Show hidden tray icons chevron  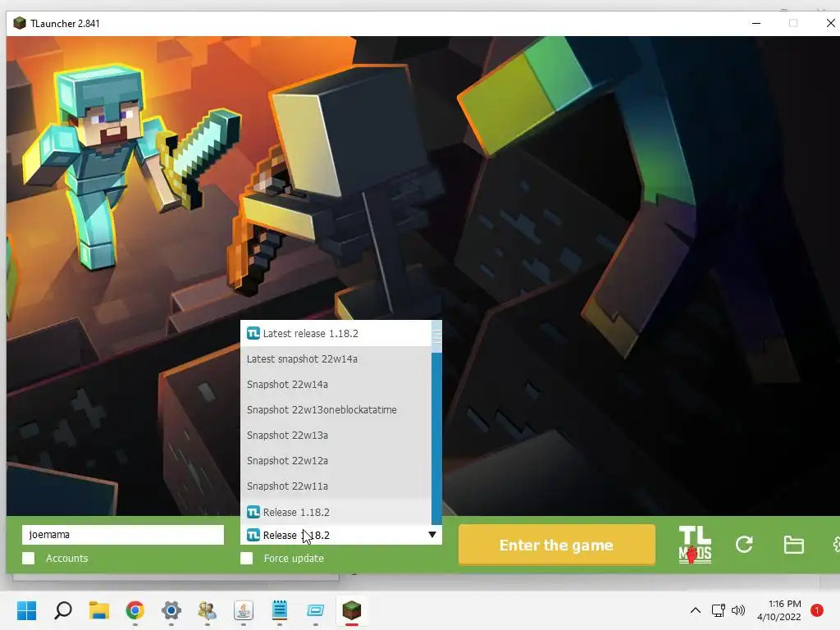696,610
